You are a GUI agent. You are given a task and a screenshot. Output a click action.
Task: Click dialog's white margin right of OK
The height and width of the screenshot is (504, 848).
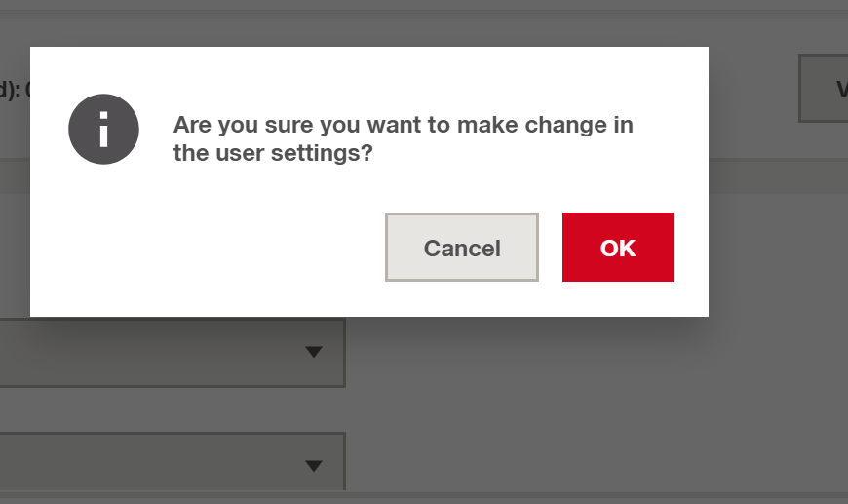point(691,248)
